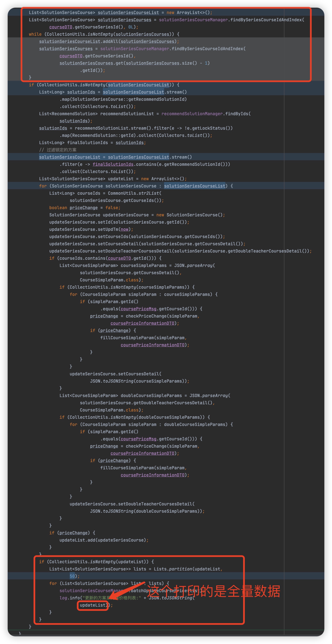Click "List<CourseSimpleParam> doubleCourseSimpleParams" declaration

click(x=121, y=396)
